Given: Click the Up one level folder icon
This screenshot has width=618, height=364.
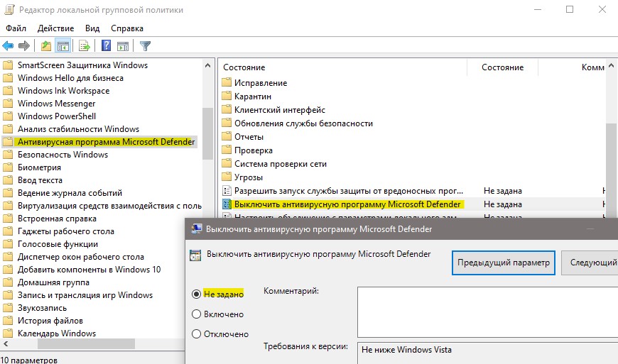Looking at the screenshot, I should click(46, 46).
